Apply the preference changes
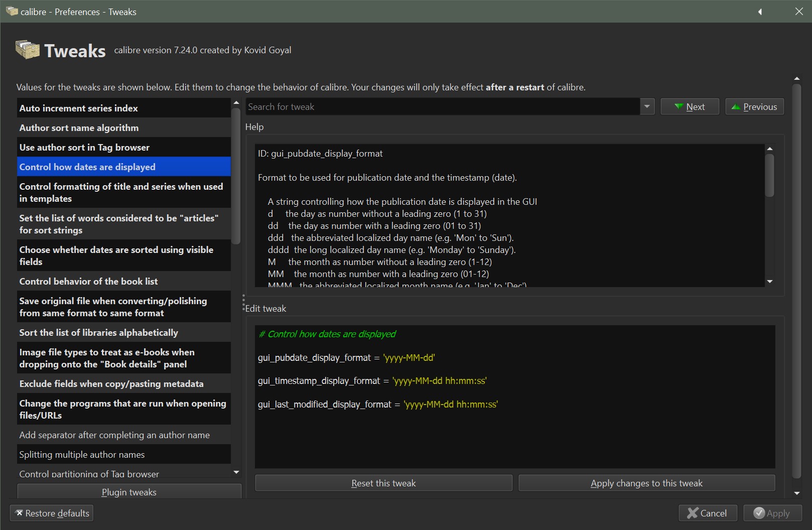 [772, 513]
